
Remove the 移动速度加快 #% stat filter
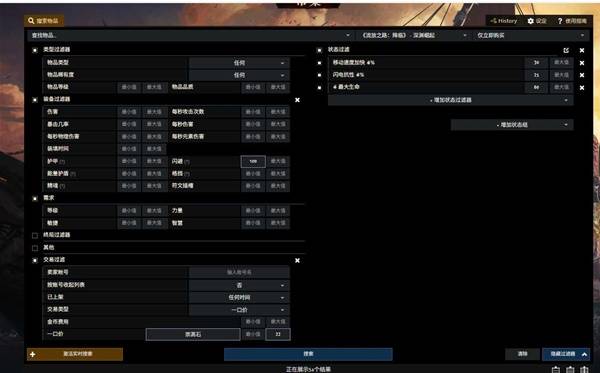(x=582, y=63)
